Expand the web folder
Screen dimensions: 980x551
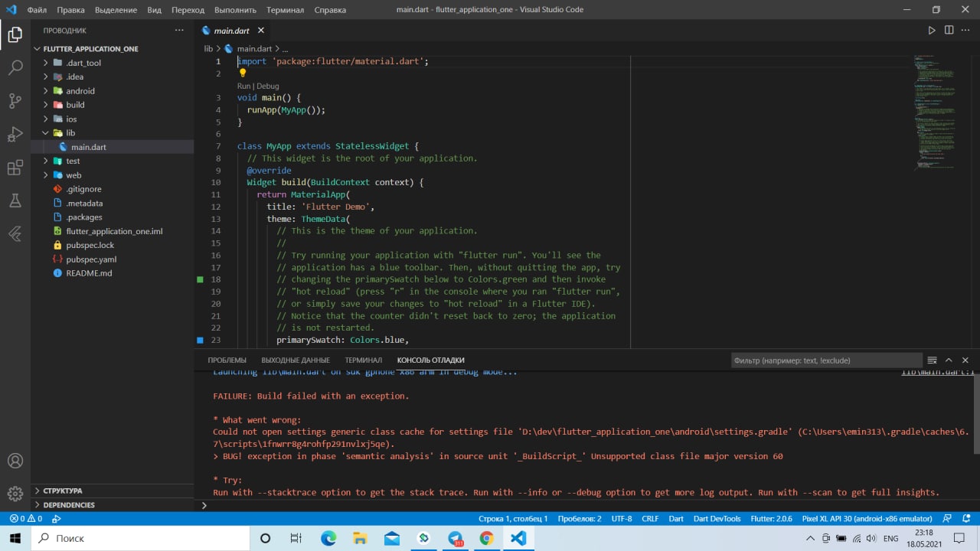[47, 175]
